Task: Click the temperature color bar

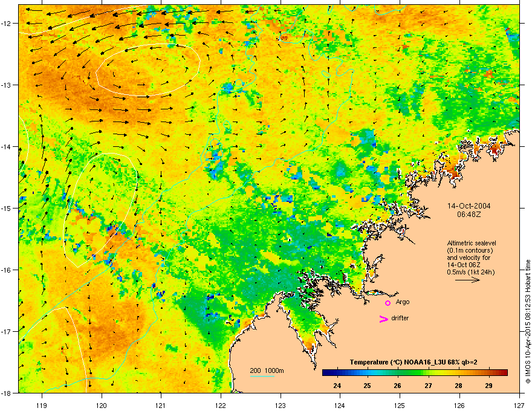Action: tap(415, 372)
